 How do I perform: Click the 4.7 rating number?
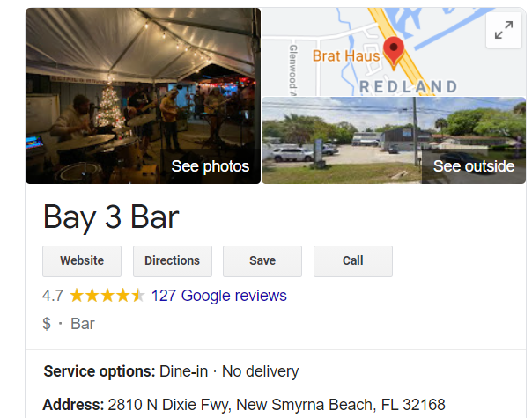[53, 296]
